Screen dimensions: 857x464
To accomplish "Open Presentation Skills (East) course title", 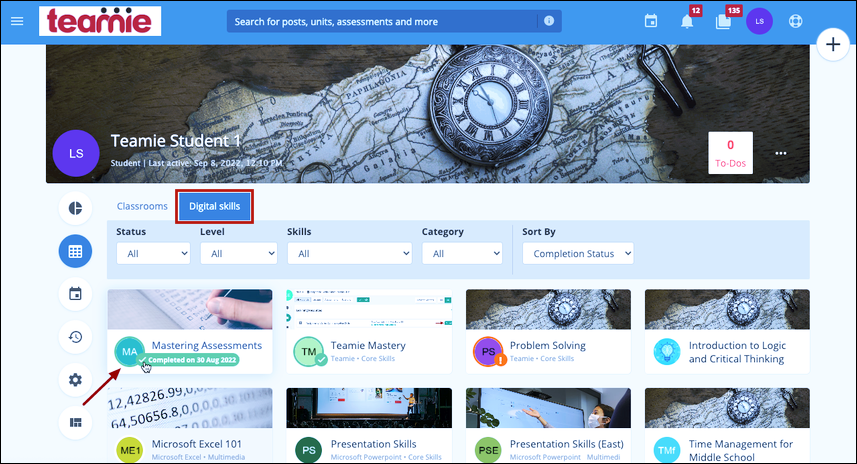I will pyautogui.click(x=566, y=444).
